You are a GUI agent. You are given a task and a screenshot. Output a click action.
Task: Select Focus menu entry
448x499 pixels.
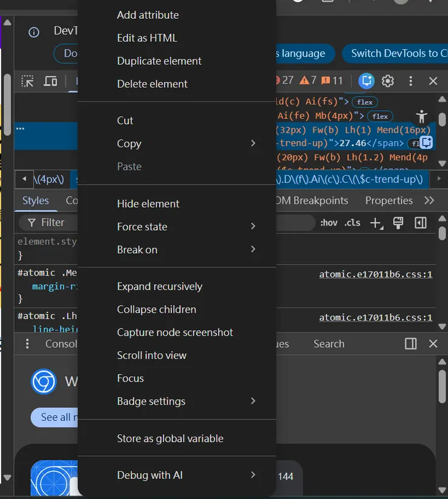pos(177,378)
